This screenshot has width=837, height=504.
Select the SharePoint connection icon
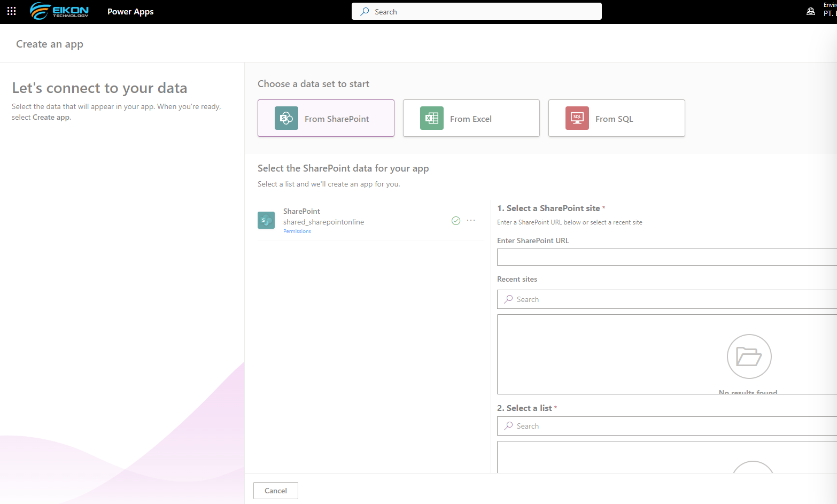pos(266,220)
